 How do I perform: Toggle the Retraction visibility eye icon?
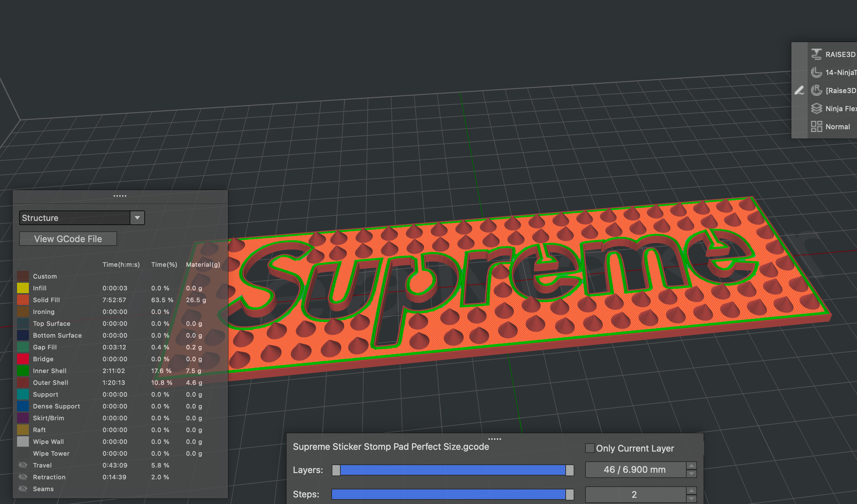23,477
